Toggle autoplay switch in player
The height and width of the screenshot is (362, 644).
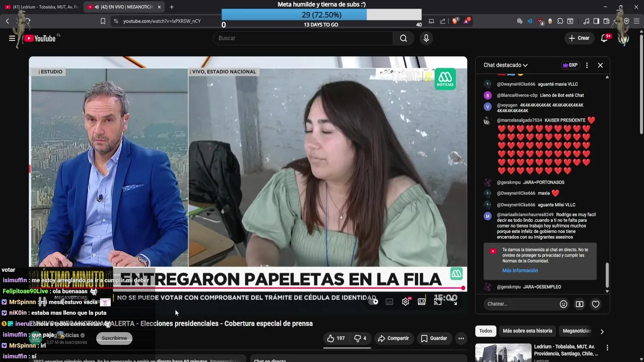click(373, 302)
